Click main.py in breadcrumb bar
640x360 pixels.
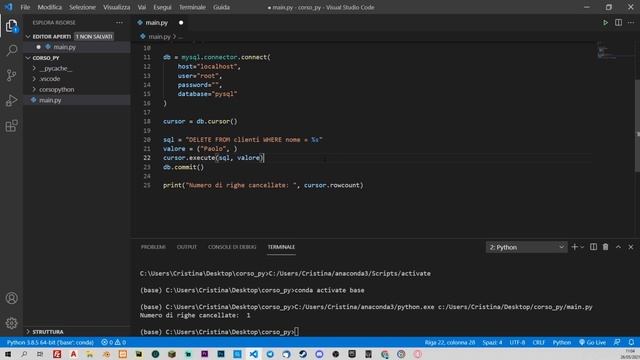(x=159, y=37)
